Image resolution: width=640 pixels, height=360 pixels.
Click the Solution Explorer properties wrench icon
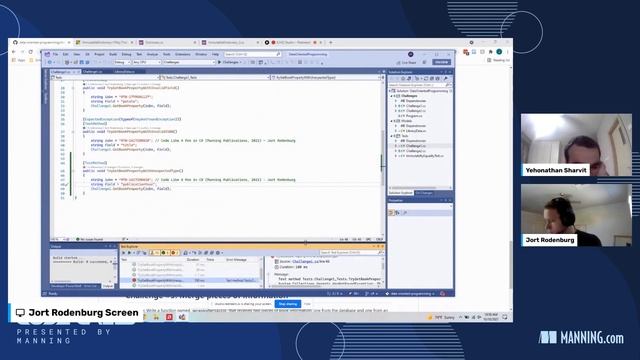446,79
